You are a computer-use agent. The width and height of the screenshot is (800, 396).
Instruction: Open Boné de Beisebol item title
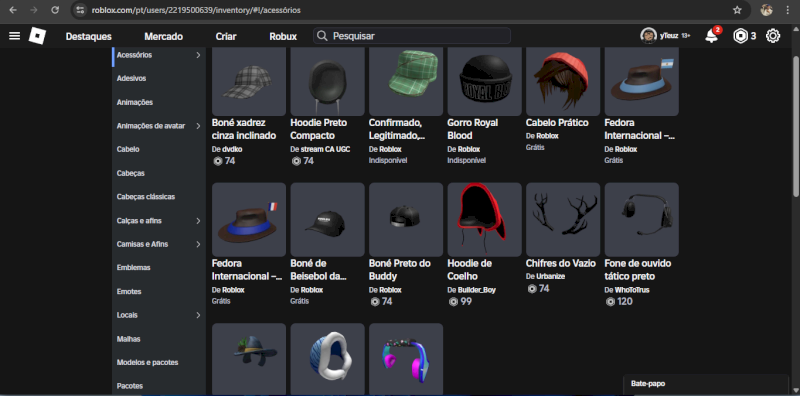click(x=319, y=270)
